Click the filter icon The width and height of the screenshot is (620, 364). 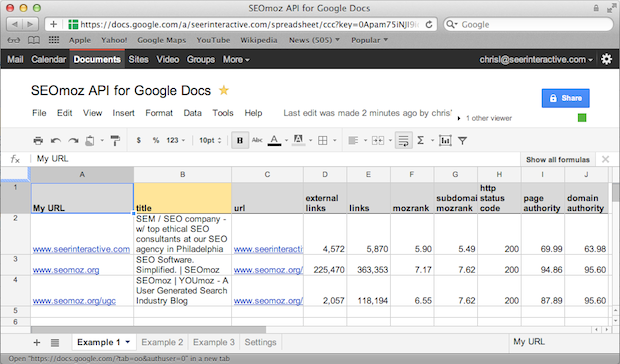(x=462, y=141)
